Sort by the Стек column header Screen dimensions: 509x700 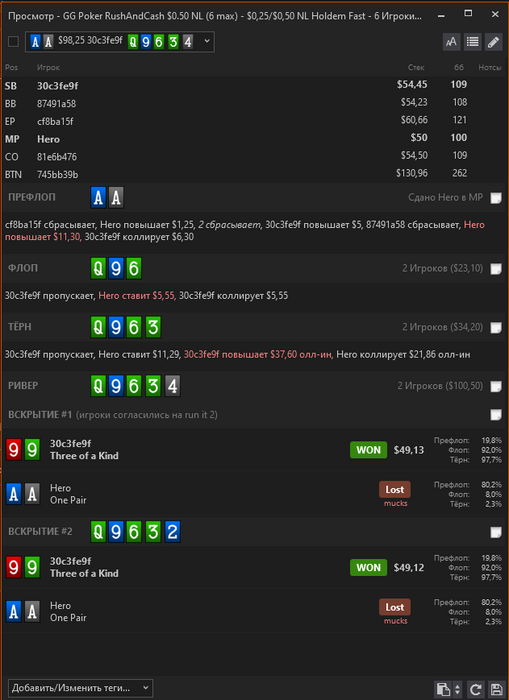pyautogui.click(x=416, y=67)
